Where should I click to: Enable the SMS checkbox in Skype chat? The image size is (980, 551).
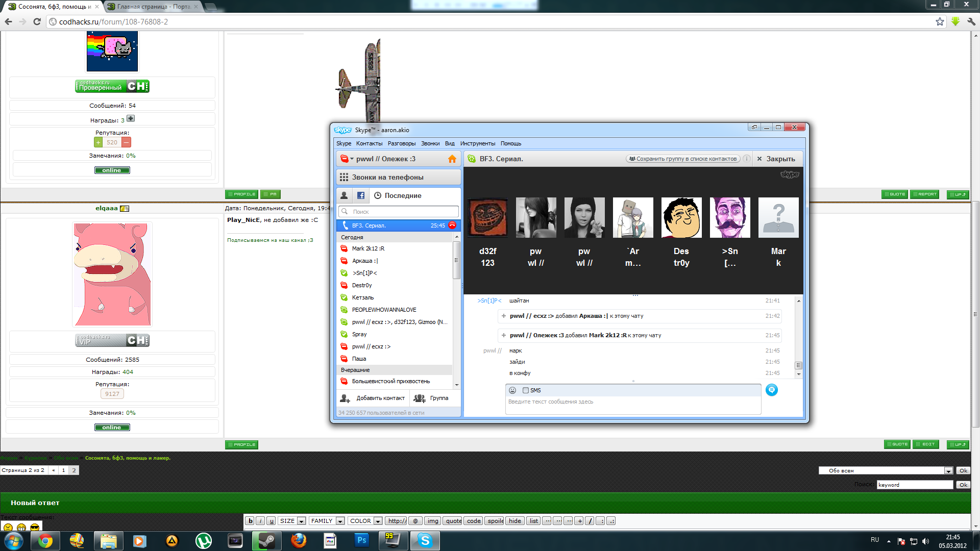pos(525,390)
